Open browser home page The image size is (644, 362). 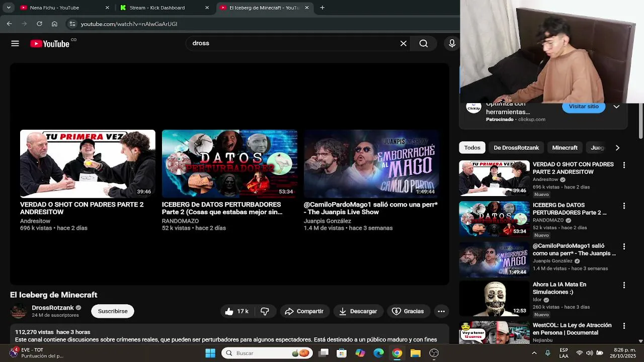pos(54,24)
